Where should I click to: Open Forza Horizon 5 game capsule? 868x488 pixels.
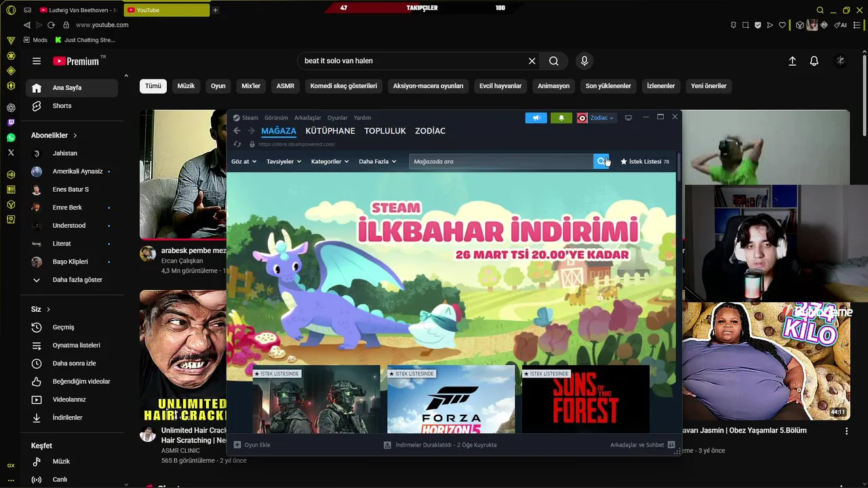451,400
